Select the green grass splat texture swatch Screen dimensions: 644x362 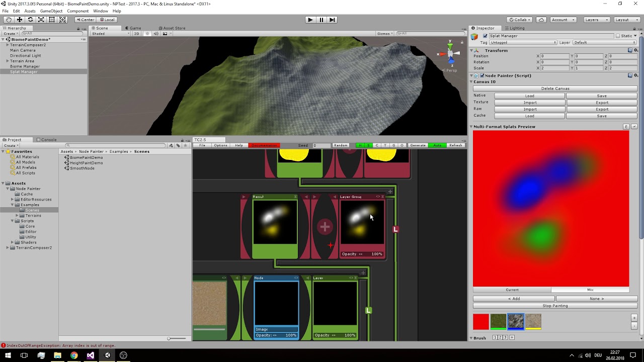click(x=499, y=322)
